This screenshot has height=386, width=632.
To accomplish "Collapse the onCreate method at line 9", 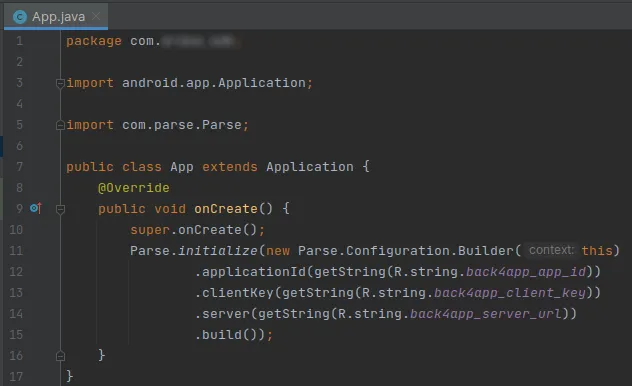I will pyautogui.click(x=60, y=209).
